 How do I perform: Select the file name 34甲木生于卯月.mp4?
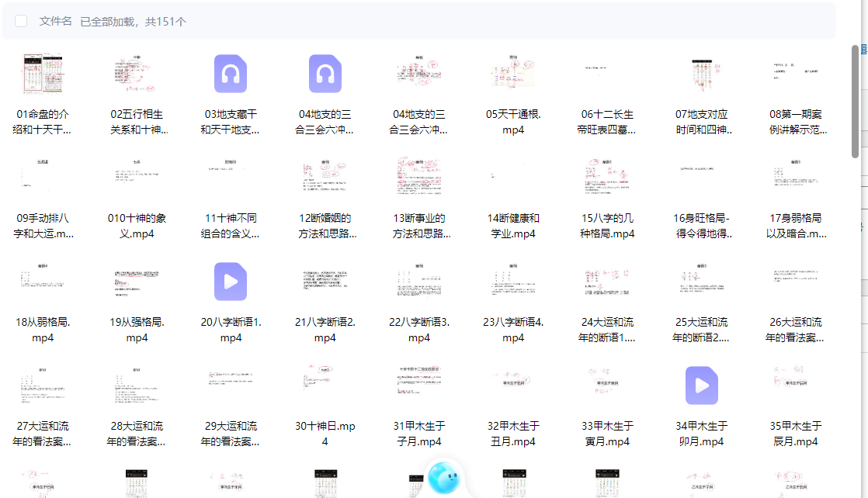tap(701, 434)
